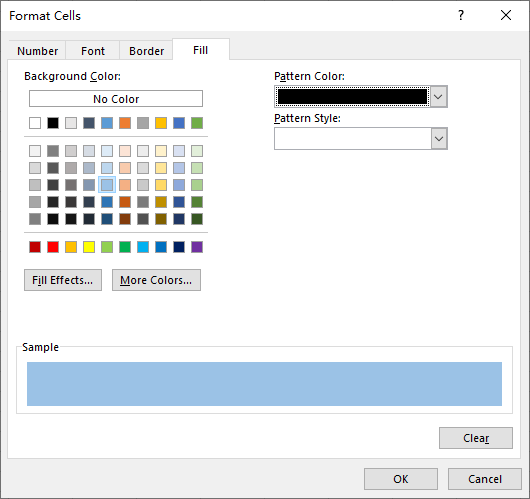Open the Help question mark
530x499 pixels.
[x=461, y=15]
